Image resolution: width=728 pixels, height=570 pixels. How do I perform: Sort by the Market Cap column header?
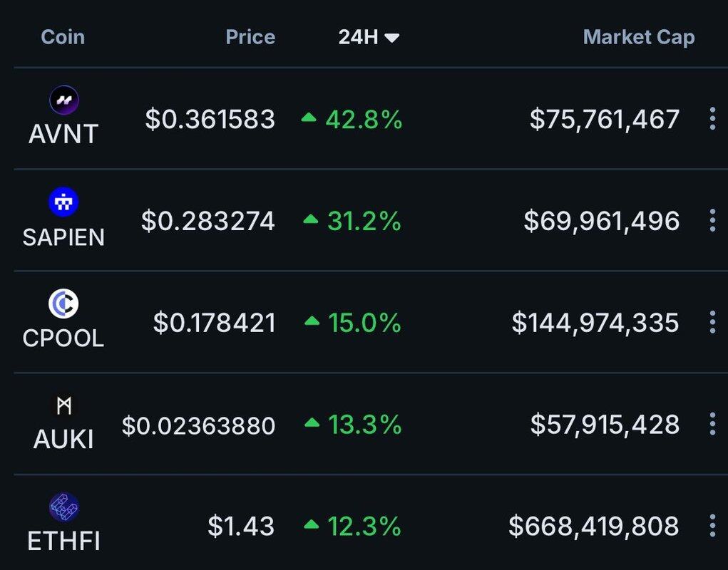639,37
